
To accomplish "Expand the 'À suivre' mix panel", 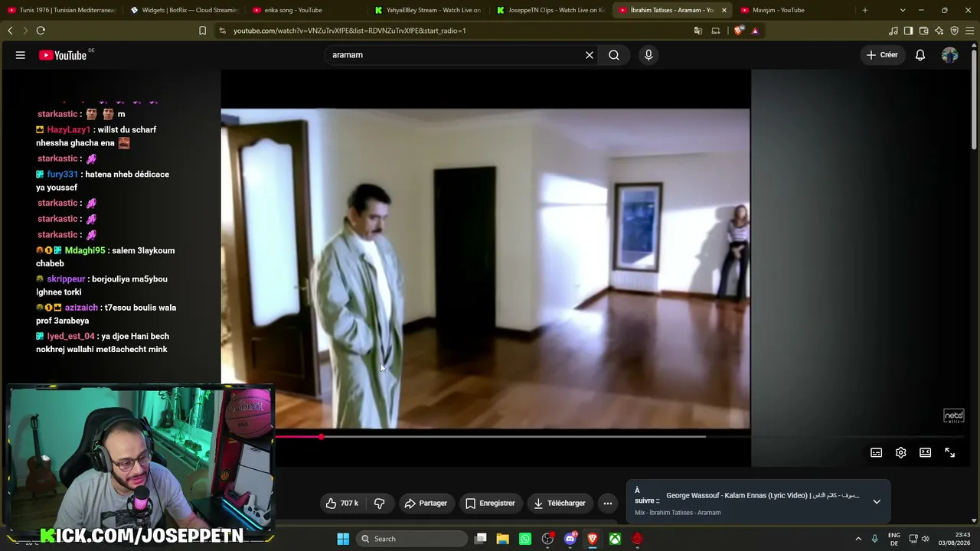I will coord(877,502).
